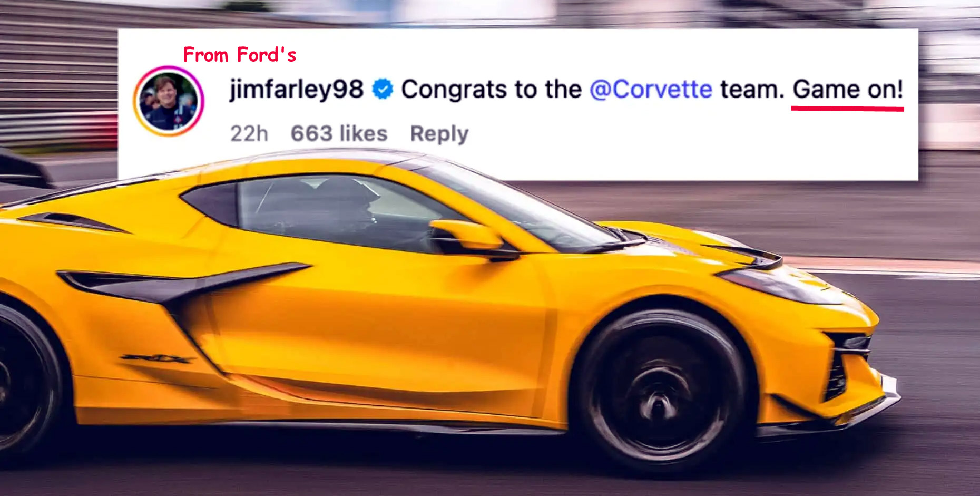Click the black side air intake blade
Viewport: 980px width, 496px height.
[x=179, y=284]
